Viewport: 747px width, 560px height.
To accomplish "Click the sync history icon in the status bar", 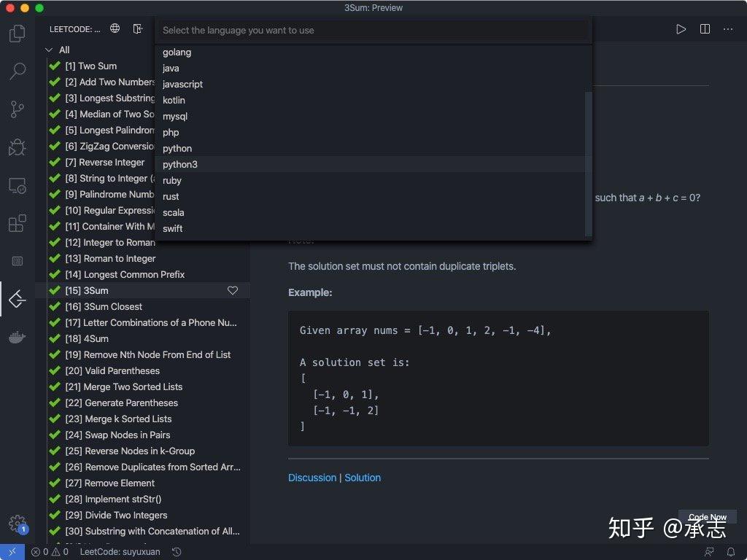I will point(175,552).
